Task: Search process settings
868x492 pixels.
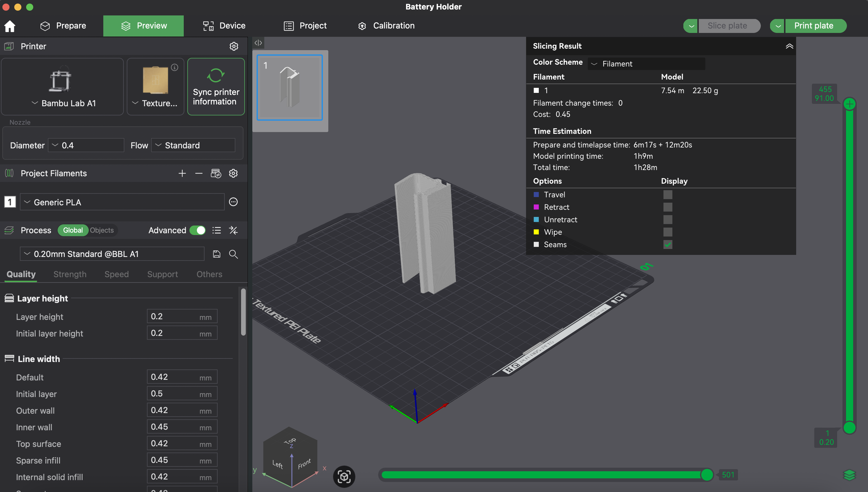Action: click(233, 254)
